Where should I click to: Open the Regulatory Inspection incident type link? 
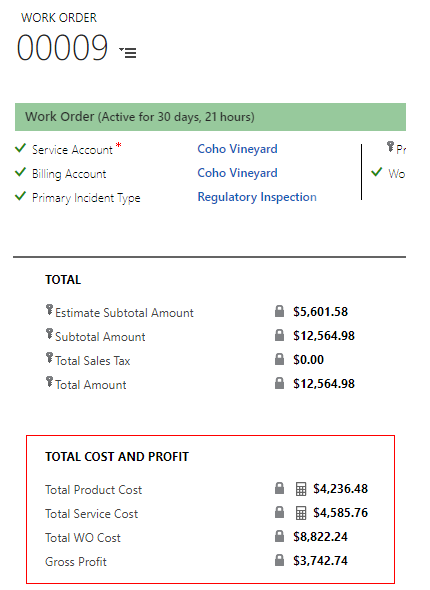(257, 197)
